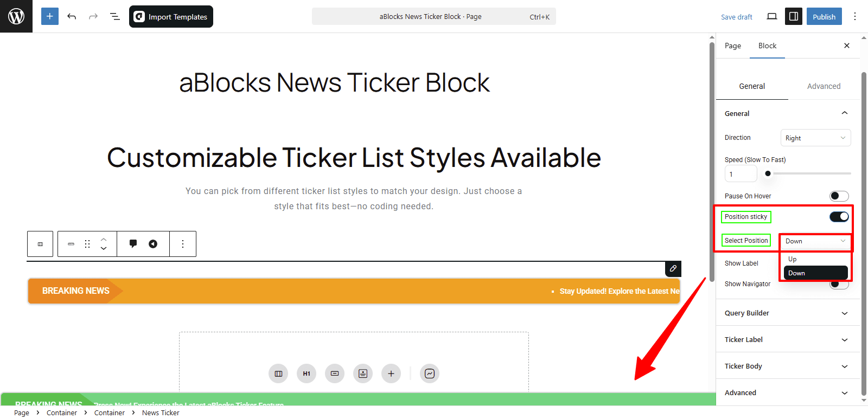Adjust the Speed slider handle

(768, 173)
